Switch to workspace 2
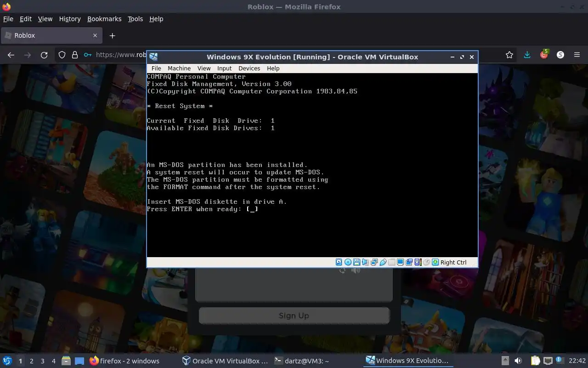588x368 pixels. point(32,361)
